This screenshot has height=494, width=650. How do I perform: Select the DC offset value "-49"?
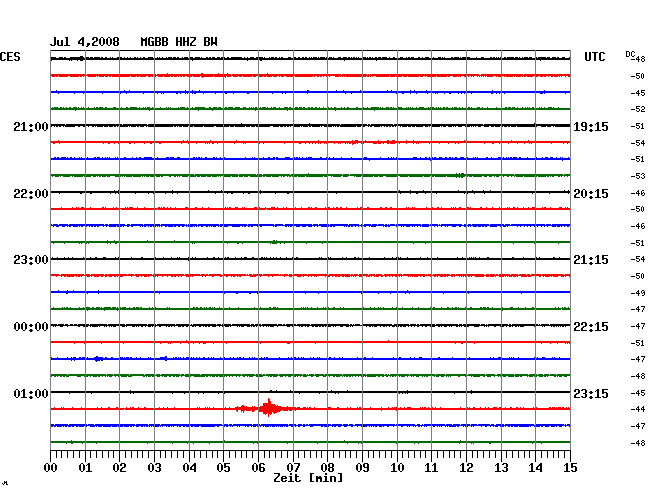coord(638,293)
